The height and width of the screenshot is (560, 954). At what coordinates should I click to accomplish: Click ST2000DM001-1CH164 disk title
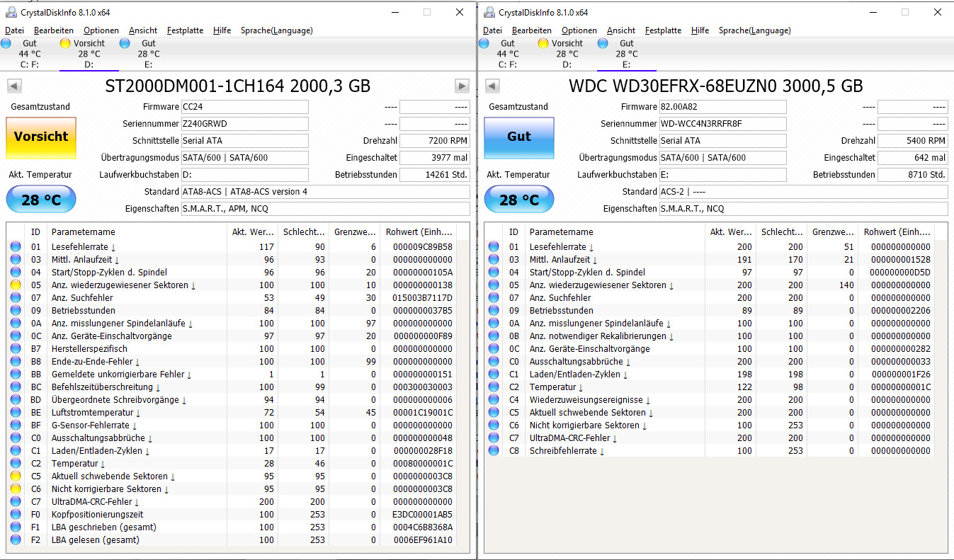(x=238, y=86)
